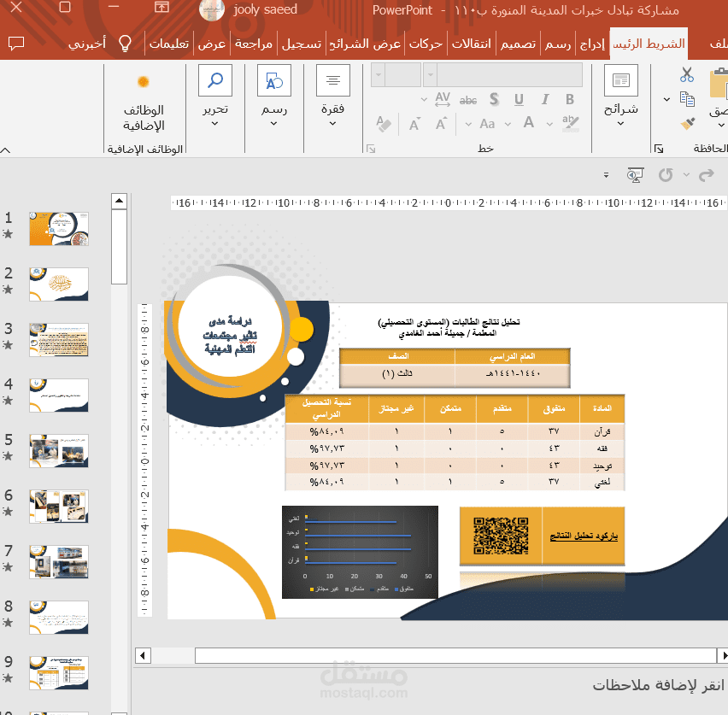The image size is (728, 715).
Task: Open the تسجيل Record tab
Action: click(302, 44)
